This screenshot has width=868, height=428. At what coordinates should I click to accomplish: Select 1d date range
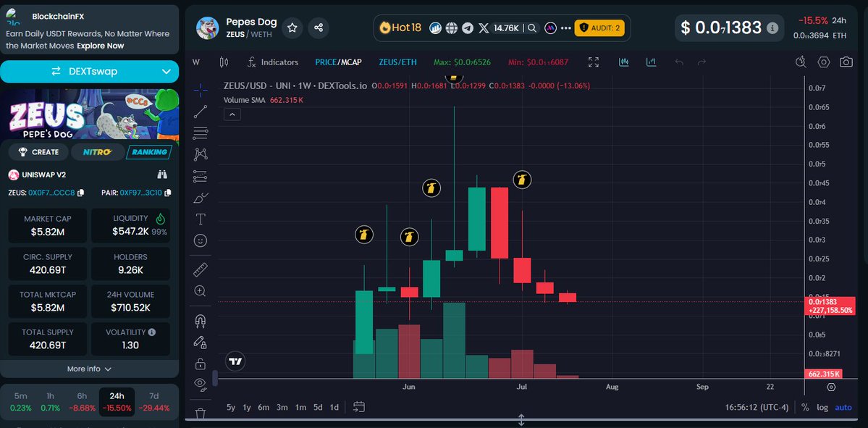[x=334, y=408]
